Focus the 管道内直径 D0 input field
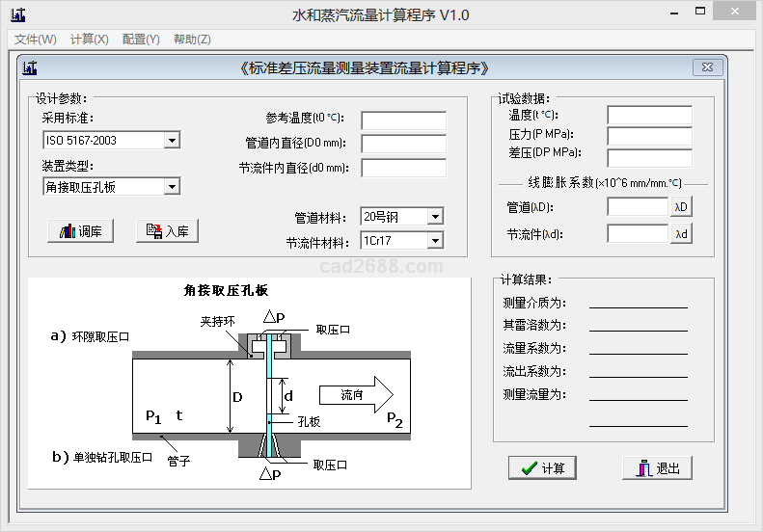Viewport: 763px width, 532px height. point(403,145)
